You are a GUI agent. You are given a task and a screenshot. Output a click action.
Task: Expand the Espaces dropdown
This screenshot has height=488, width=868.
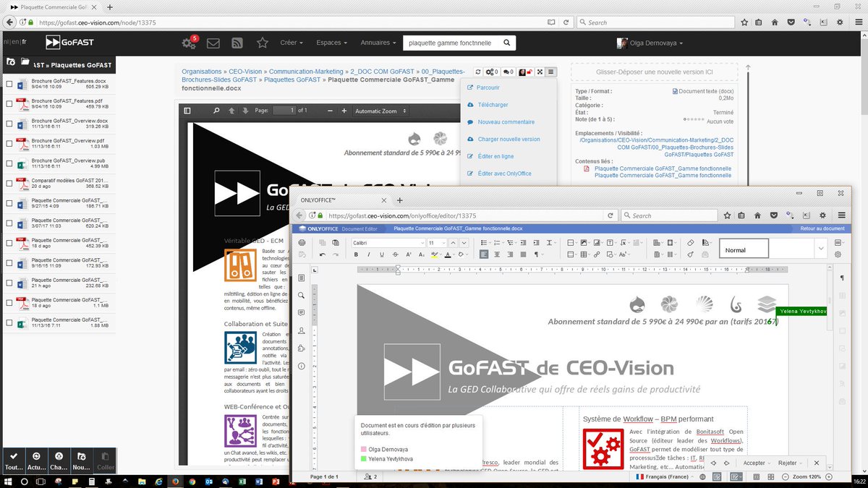pos(333,43)
